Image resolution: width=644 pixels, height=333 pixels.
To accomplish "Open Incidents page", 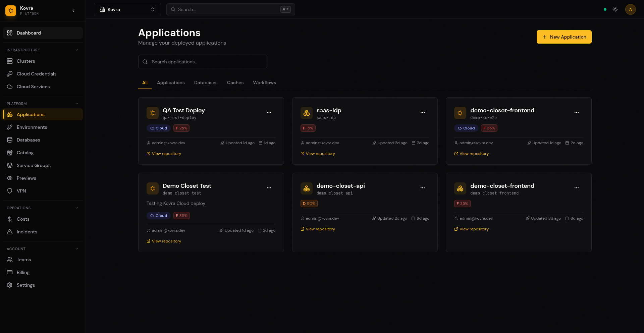I will [x=43, y=232].
